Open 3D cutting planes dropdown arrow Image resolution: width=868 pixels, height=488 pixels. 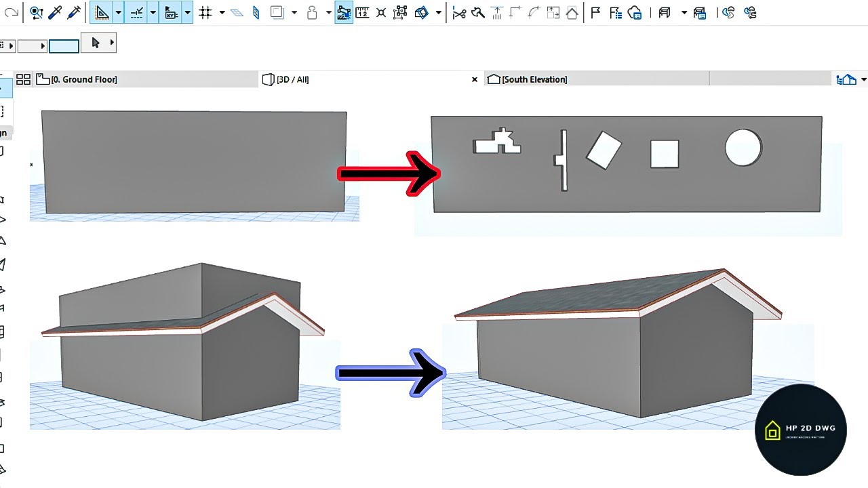coord(438,13)
